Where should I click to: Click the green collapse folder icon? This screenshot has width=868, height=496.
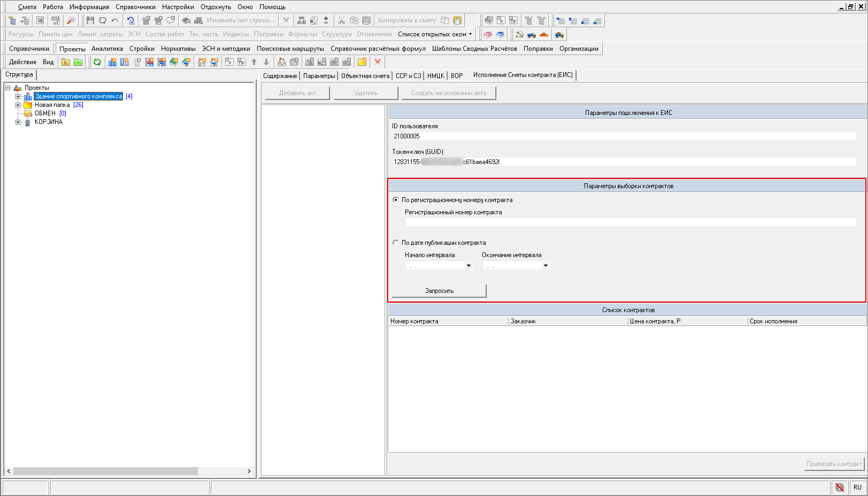tap(78, 62)
